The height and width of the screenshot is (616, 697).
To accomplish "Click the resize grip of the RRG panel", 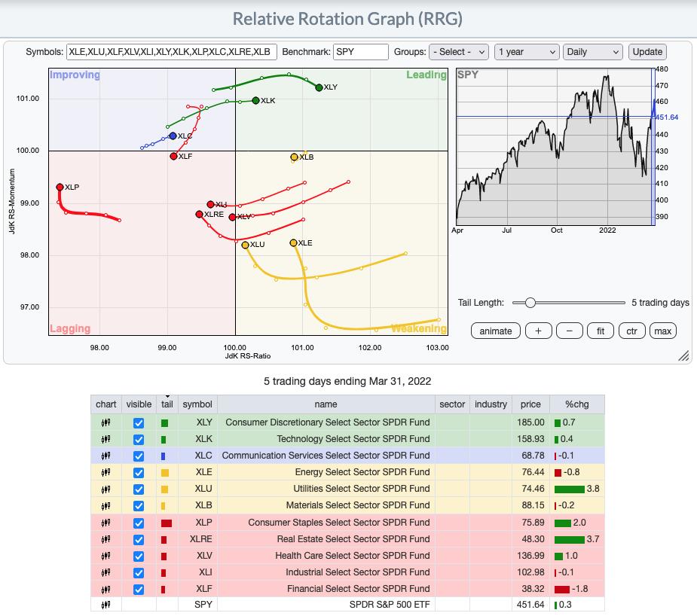I will (x=683, y=355).
